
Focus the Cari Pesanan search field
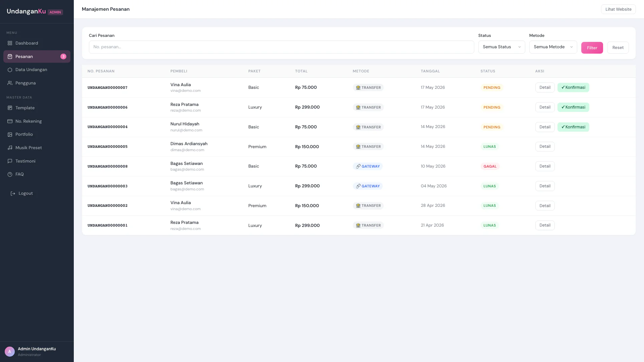pos(281,47)
